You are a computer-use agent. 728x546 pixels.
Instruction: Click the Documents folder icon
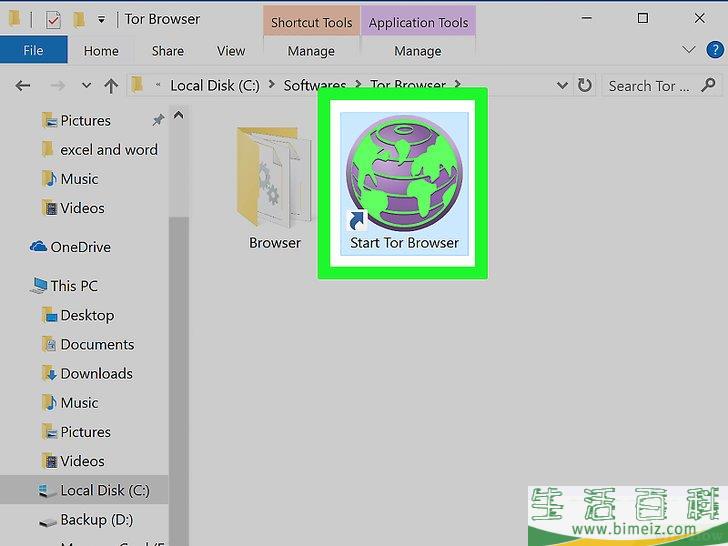tap(49, 344)
